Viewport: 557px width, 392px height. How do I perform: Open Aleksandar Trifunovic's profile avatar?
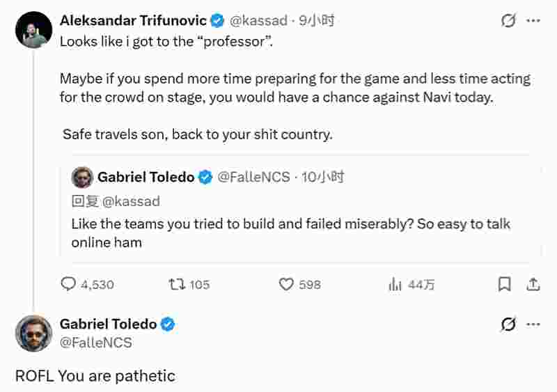point(33,31)
